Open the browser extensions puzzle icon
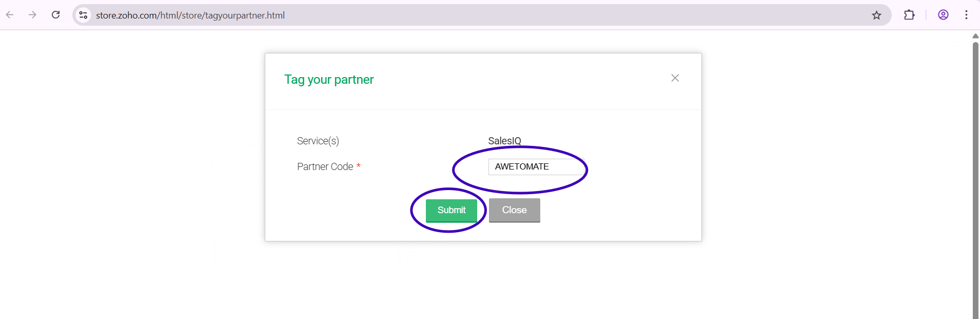This screenshot has width=980, height=319. click(x=909, y=15)
